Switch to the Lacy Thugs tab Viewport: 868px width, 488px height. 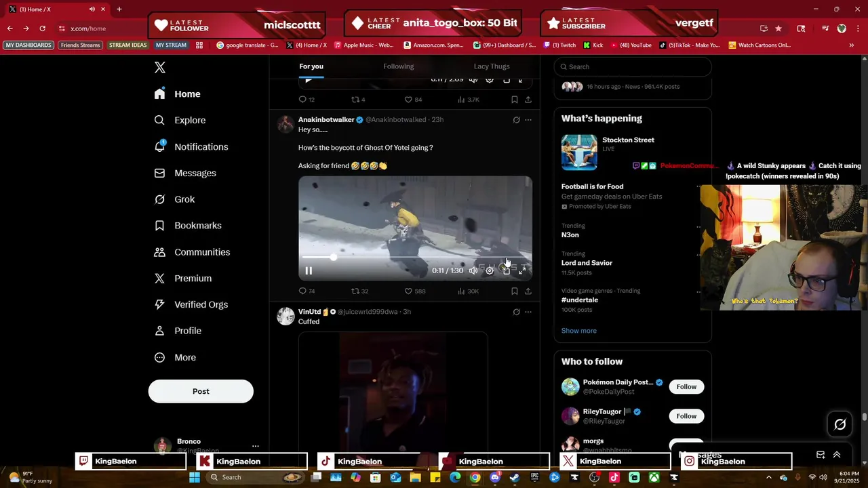(492, 66)
